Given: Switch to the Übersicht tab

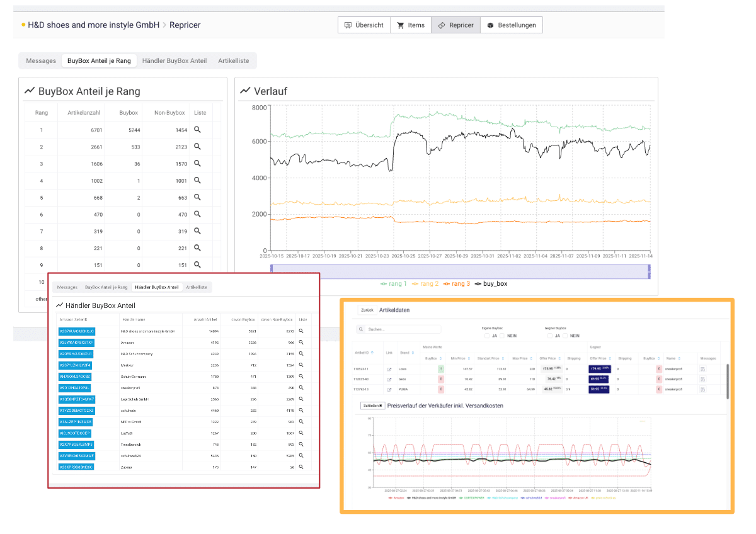Looking at the screenshot, I should [364, 25].
